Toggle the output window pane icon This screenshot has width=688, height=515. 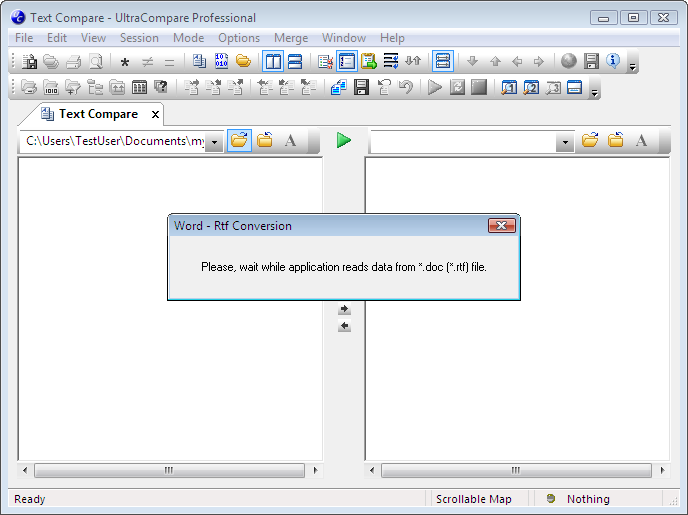coord(574,87)
